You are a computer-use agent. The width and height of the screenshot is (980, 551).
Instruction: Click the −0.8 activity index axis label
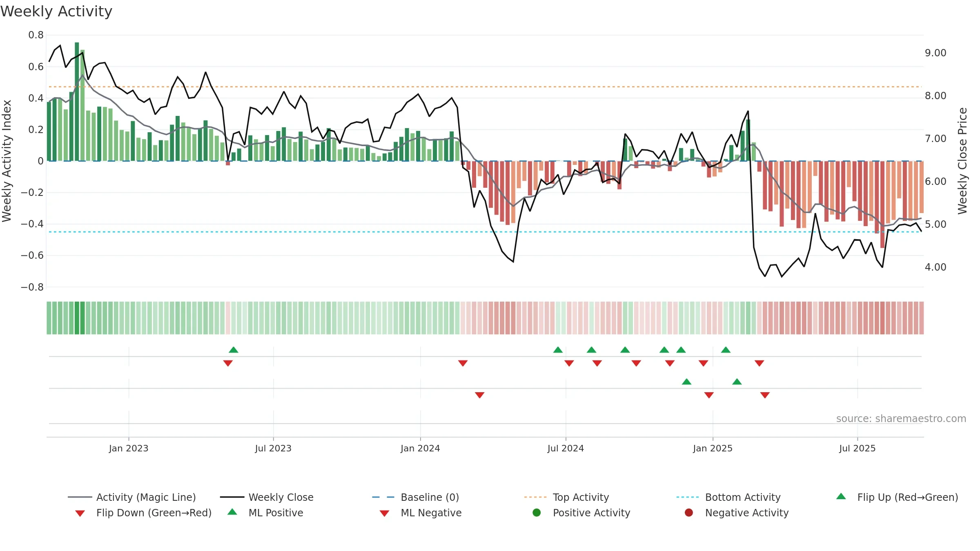(32, 287)
